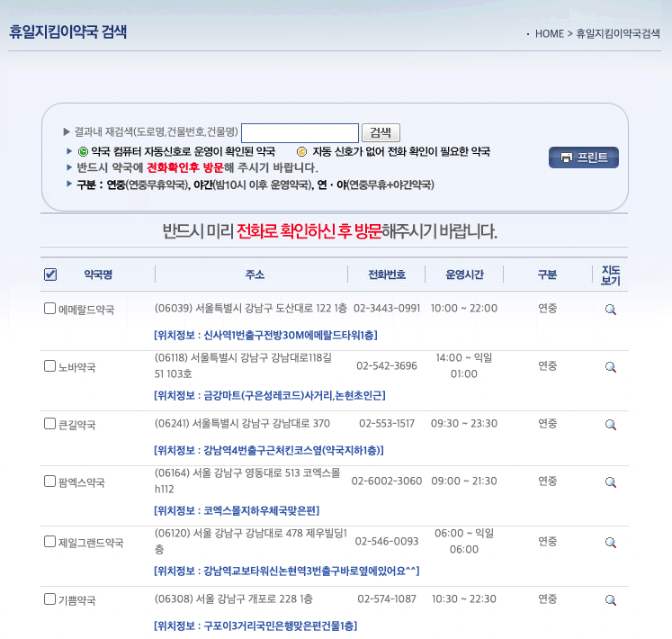
Task: Check the 큰길약국 checkbox
Action: click(x=49, y=424)
